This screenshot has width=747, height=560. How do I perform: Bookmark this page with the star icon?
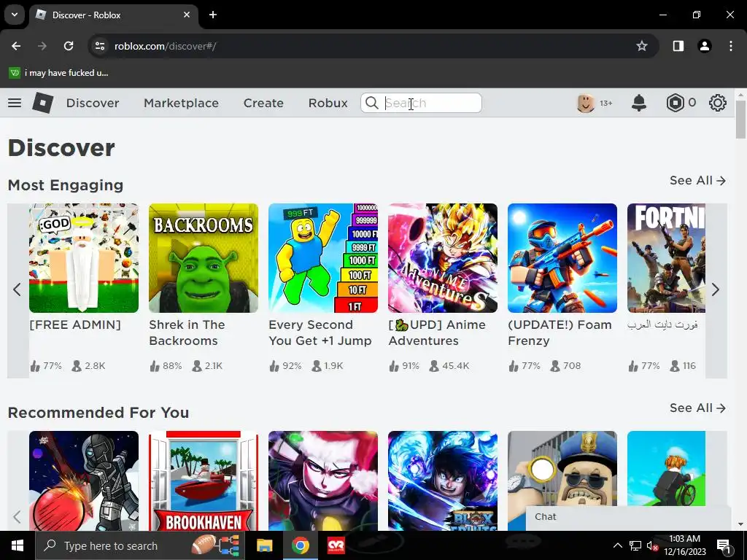pyautogui.click(x=642, y=46)
